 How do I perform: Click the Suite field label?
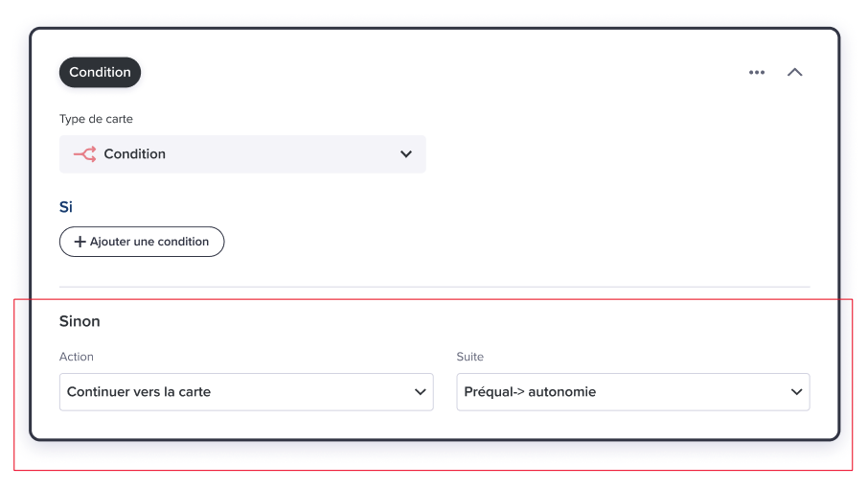(470, 357)
